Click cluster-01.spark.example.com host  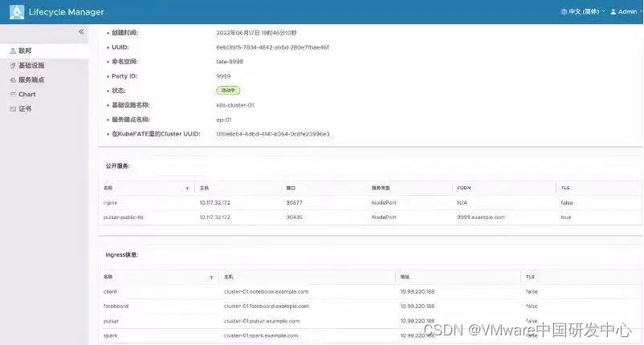point(261,335)
